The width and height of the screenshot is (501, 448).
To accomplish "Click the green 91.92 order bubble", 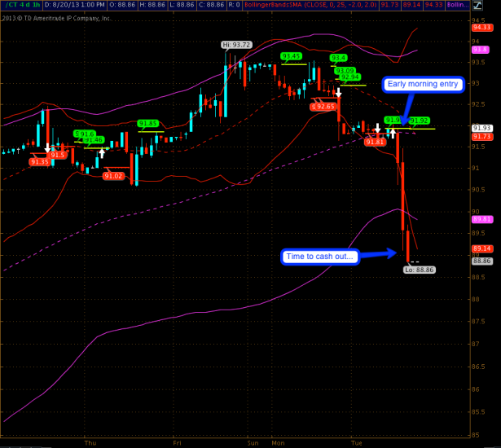I will 419,121.
